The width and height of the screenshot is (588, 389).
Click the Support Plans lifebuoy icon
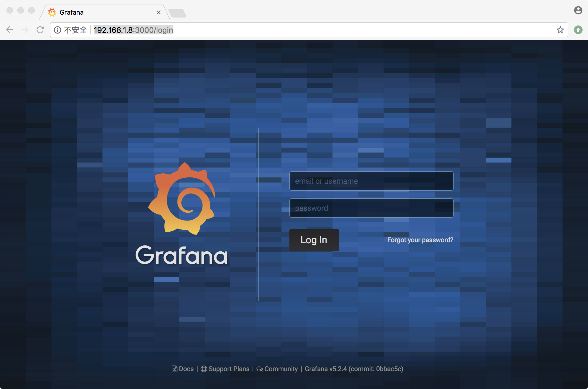tap(204, 369)
